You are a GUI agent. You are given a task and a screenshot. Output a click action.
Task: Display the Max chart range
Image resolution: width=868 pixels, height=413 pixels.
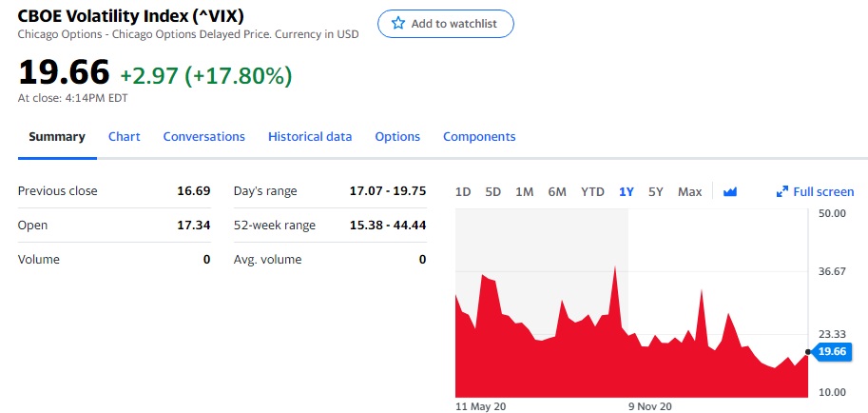click(689, 191)
